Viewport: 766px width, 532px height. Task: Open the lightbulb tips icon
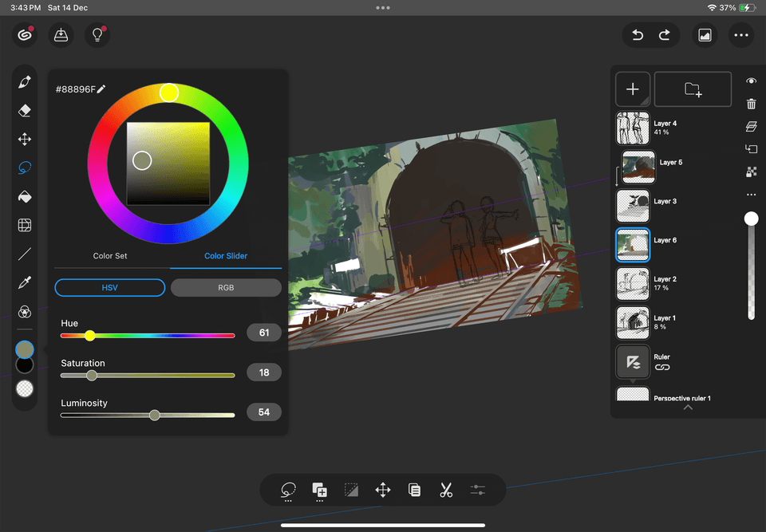(97, 35)
